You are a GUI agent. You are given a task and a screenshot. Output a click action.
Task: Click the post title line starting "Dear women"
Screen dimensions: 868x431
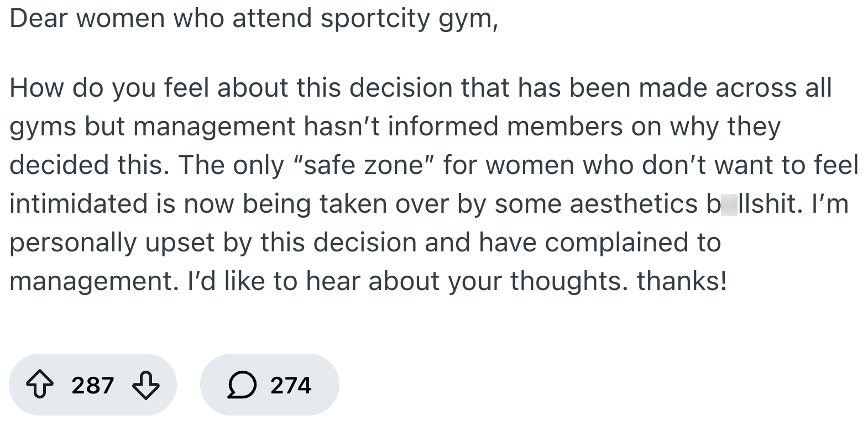253,19
